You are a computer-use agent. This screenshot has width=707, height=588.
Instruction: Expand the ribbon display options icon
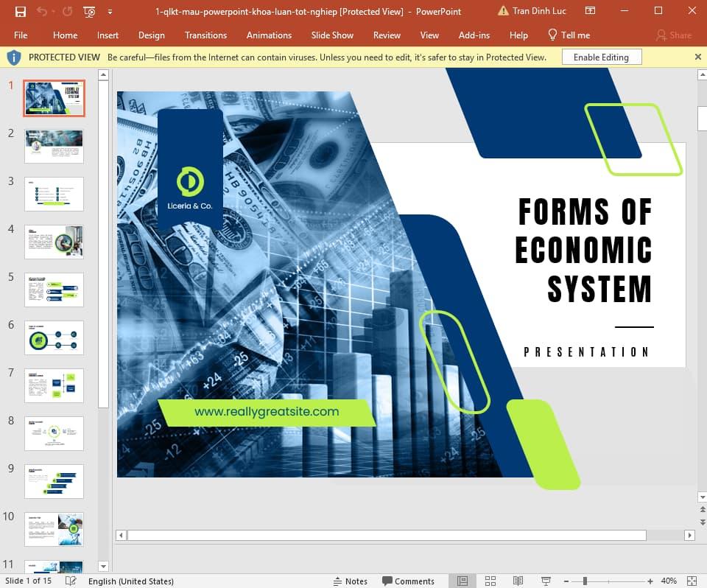[590, 11]
